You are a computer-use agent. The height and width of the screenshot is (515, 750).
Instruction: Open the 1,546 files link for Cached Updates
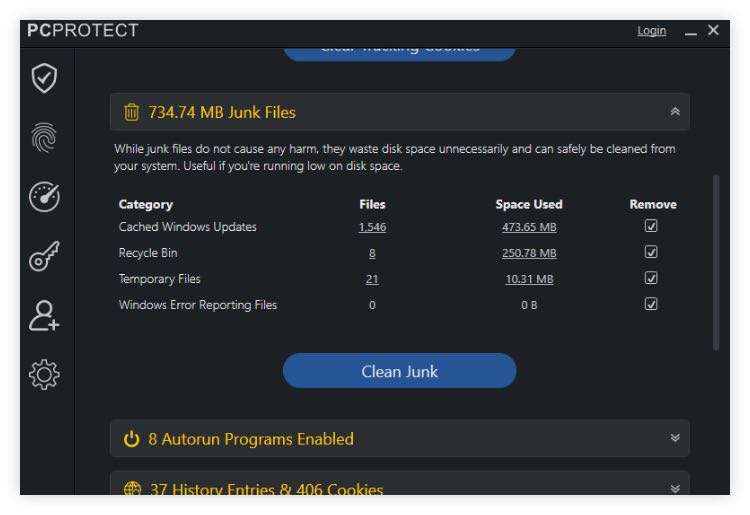pyautogui.click(x=372, y=227)
